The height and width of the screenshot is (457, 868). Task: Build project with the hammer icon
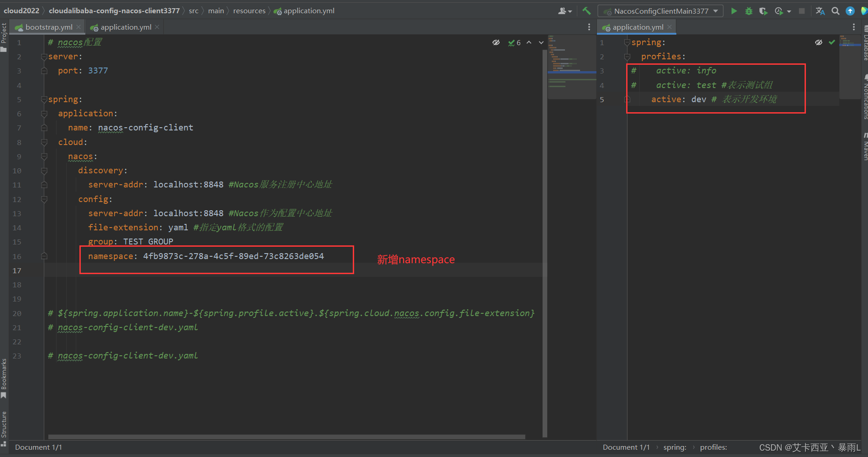coord(586,10)
